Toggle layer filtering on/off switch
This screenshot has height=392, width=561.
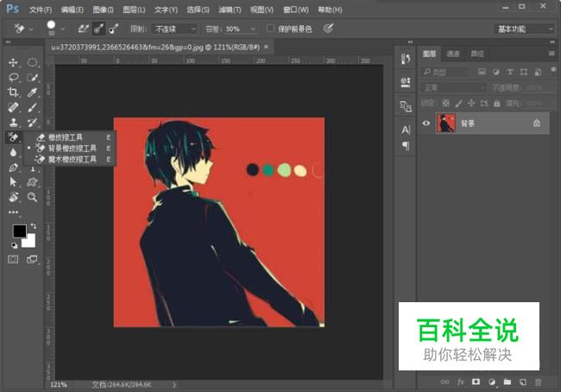553,69
